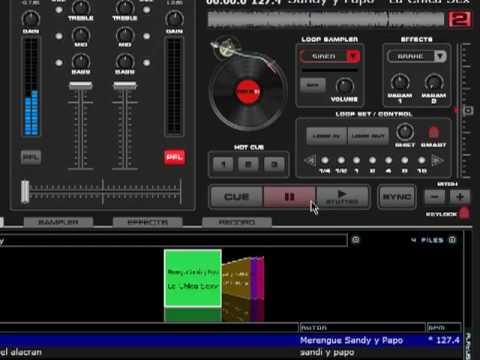Screen dimensions: 480x360
Task: Toggle right channel treble kill button
Action: pyautogui.click(x=146, y=9)
